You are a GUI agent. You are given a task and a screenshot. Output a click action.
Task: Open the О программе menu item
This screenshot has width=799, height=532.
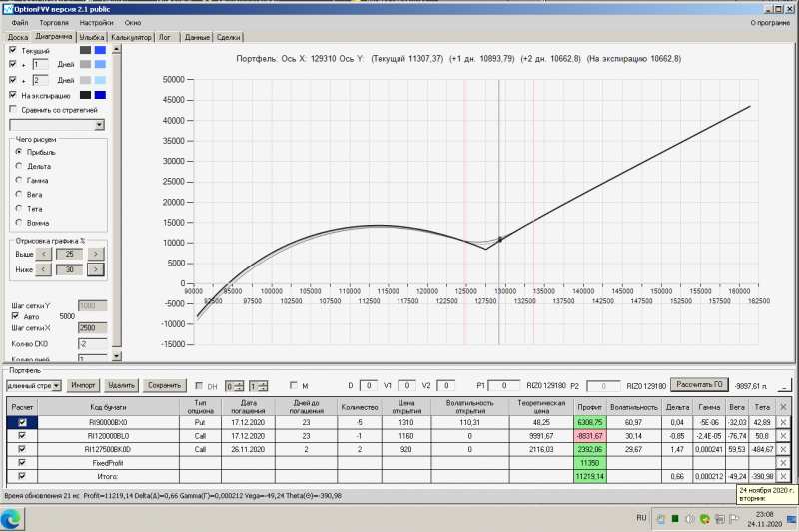[769, 22]
